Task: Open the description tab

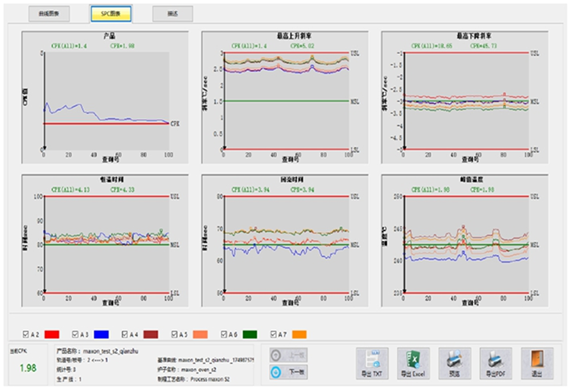Action: click(173, 14)
